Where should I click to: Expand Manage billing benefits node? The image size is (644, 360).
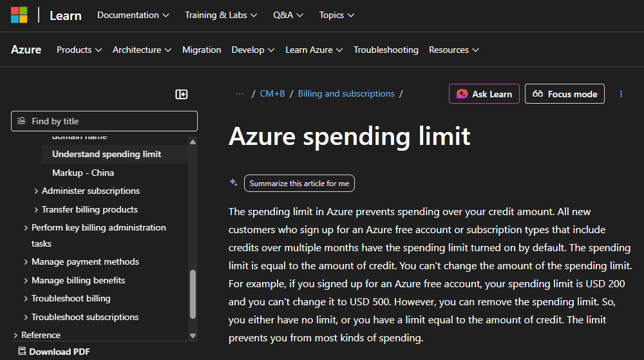(75, 280)
